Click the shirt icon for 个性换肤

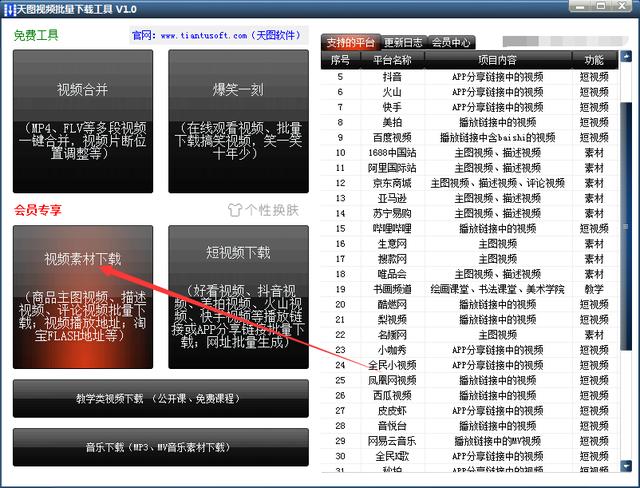(235, 210)
